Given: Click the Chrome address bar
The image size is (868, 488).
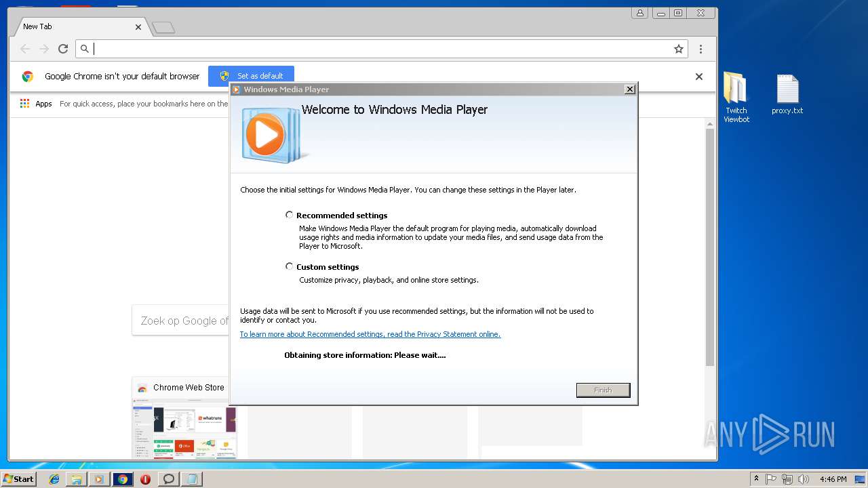Looking at the screenshot, I should pos(381,49).
